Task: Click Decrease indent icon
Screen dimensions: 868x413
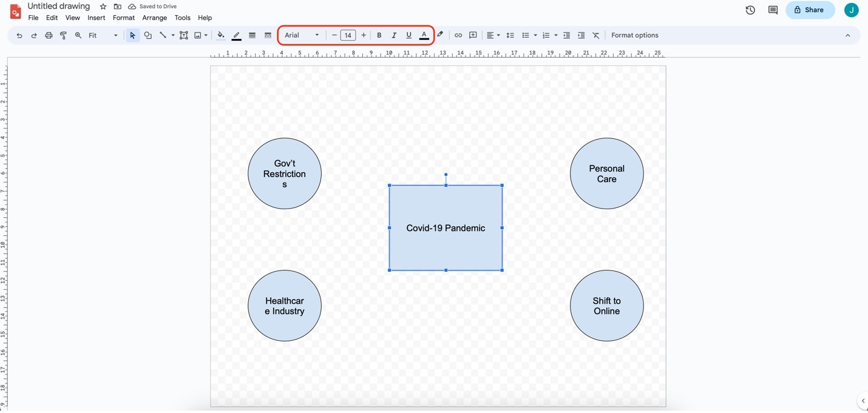Action: (x=567, y=36)
